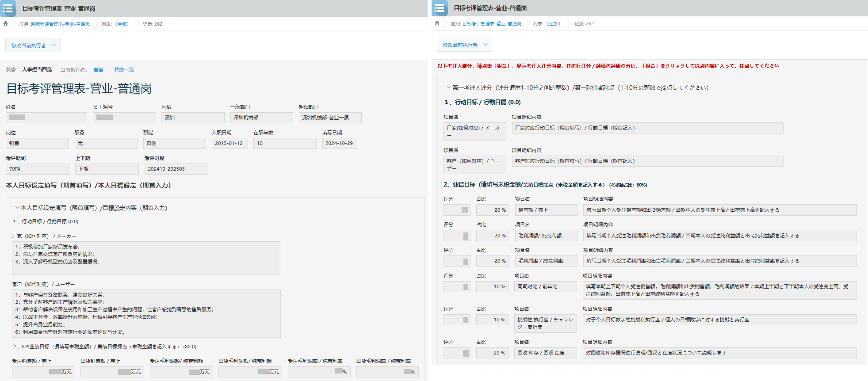Click the list menu icon in the left pane header
This screenshot has height=381, width=868.
coord(8,8)
